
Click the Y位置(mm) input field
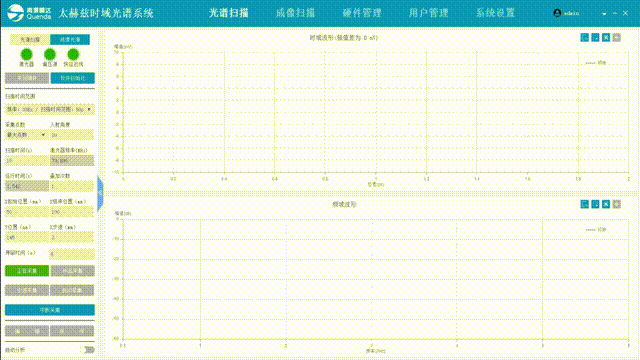(x=27, y=237)
